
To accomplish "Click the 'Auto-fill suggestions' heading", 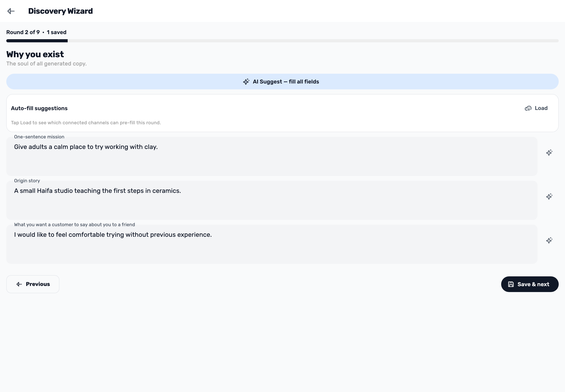I will pos(39,108).
